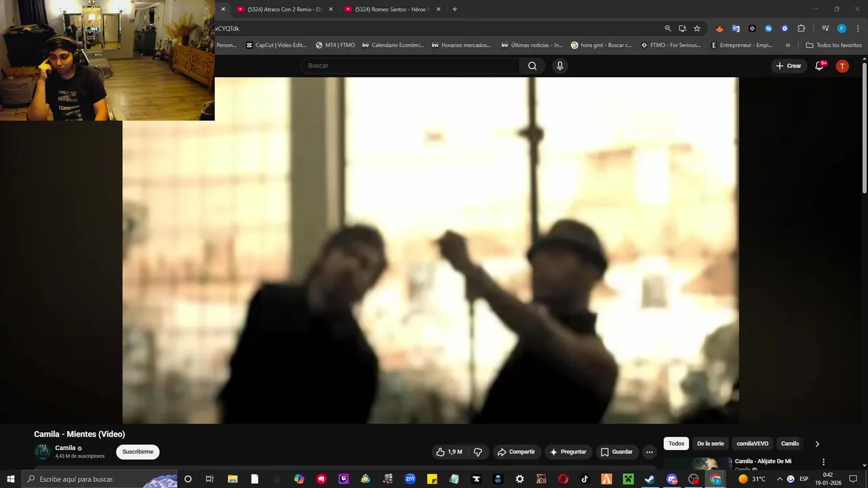Open Calendario Económico bookmark
Image resolution: width=868 pixels, height=488 pixels.
[x=393, y=45]
